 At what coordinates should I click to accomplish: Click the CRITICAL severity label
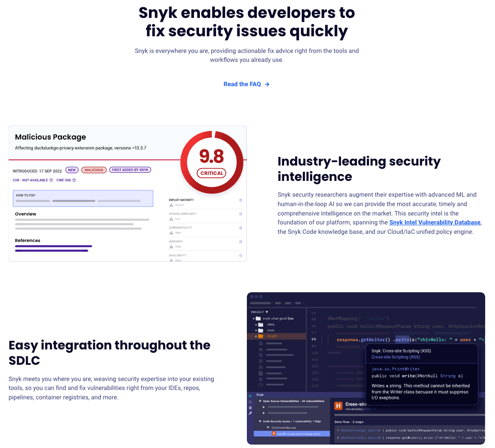click(211, 173)
